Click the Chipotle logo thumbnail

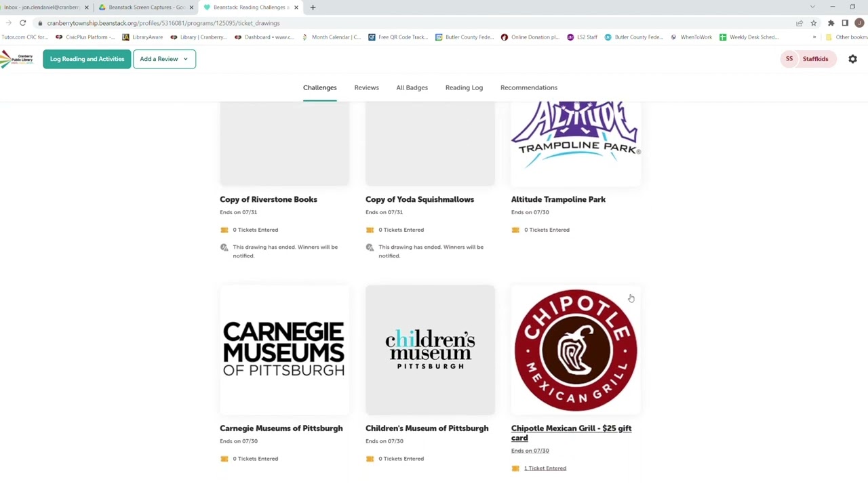(576, 350)
